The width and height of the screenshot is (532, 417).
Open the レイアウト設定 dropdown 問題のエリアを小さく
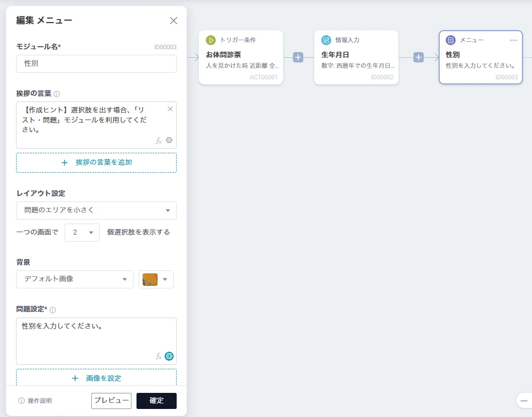click(x=96, y=210)
